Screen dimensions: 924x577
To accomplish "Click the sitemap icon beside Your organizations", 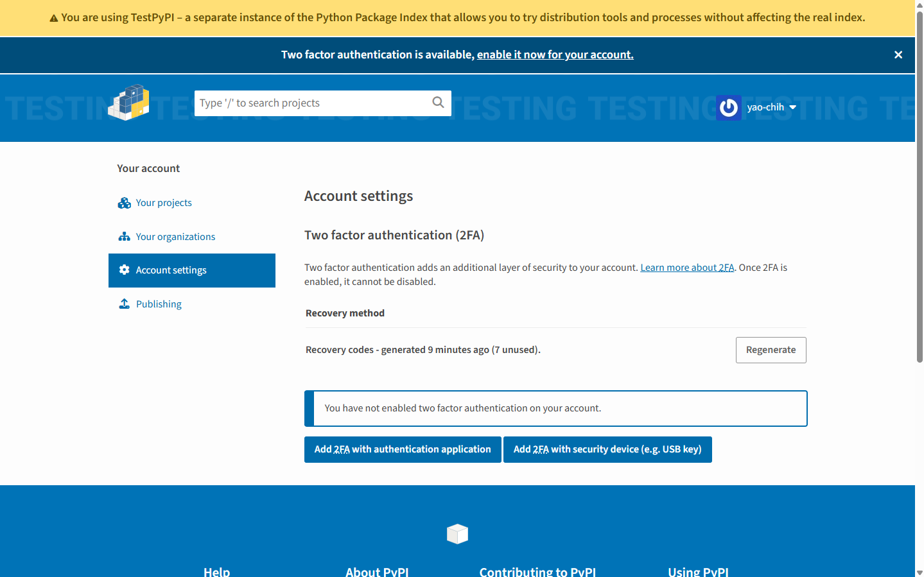I will [124, 237].
